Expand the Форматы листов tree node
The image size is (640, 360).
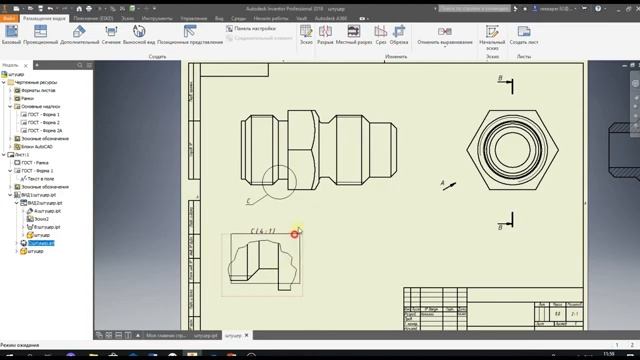point(10,91)
